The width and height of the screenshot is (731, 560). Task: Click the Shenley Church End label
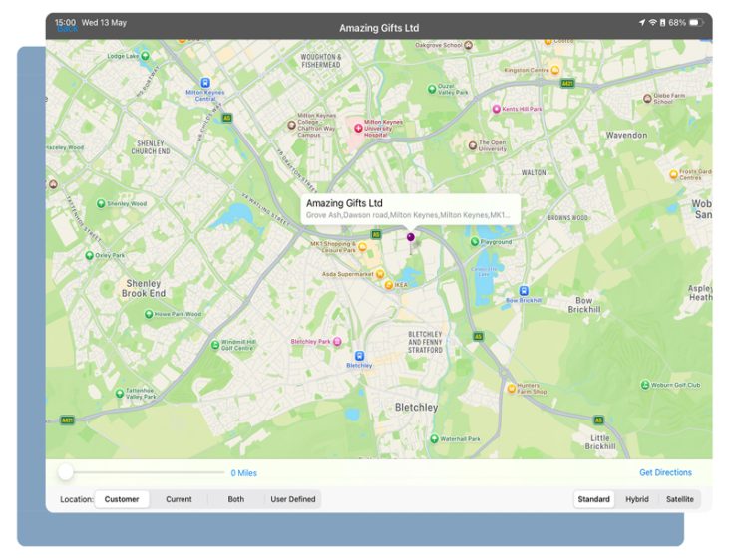[x=151, y=147]
